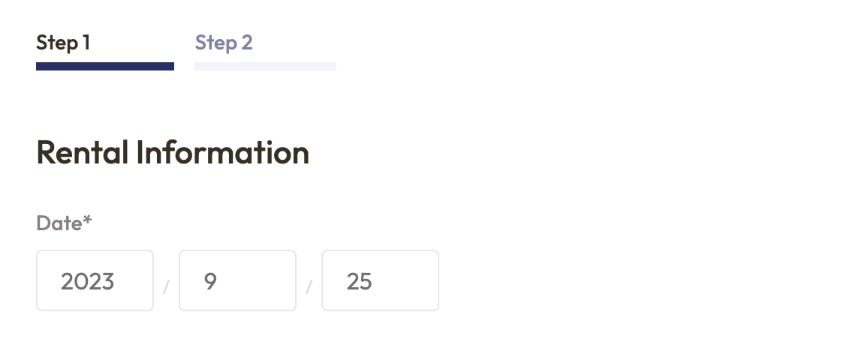Image resolution: width=868 pixels, height=348 pixels.
Task: Click the light Step 2 progress bar
Action: (x=265, y=66)
